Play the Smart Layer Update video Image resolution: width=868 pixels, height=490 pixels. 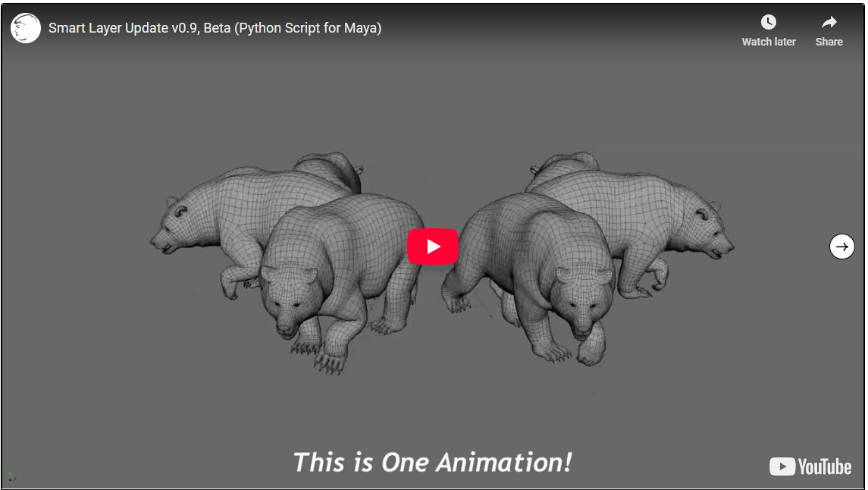[433, 247]
